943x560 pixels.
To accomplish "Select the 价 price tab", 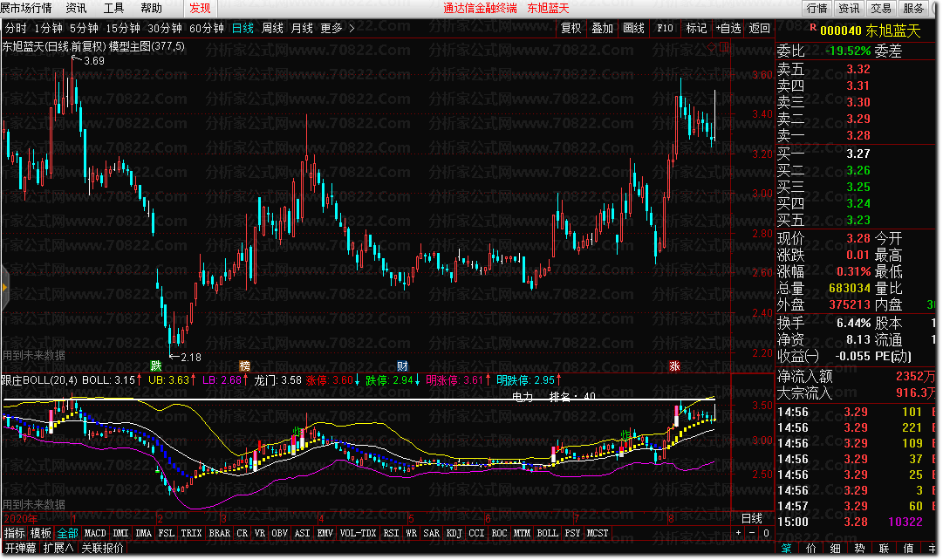I will pyautogui.click(x=810, y=548).
